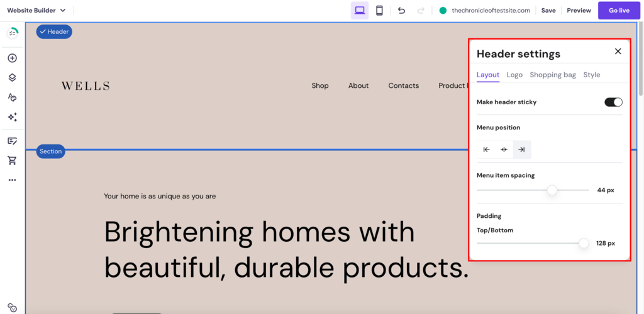Open the more options ellipsis menu
Screen dimensions: 644x314
(x=13, y=180)
